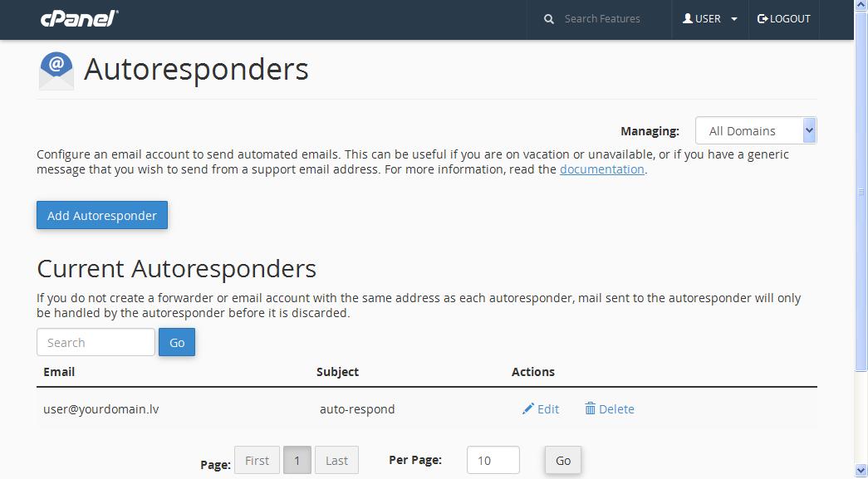
Task: Click the blue Go search button
Action: point(177,342)
